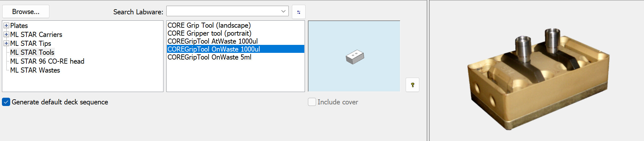644x141 pixels.
Task: Expand the ML STAR Tips node
Action: point(6,43)
